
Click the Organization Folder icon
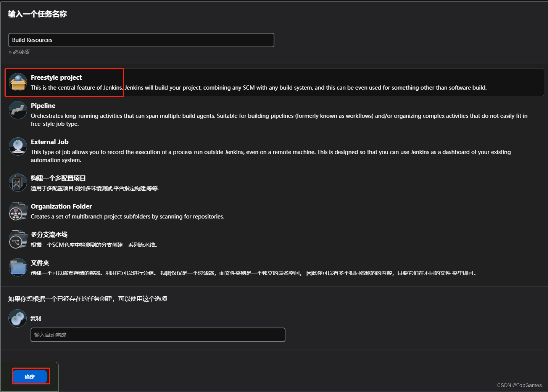[18, 211]
